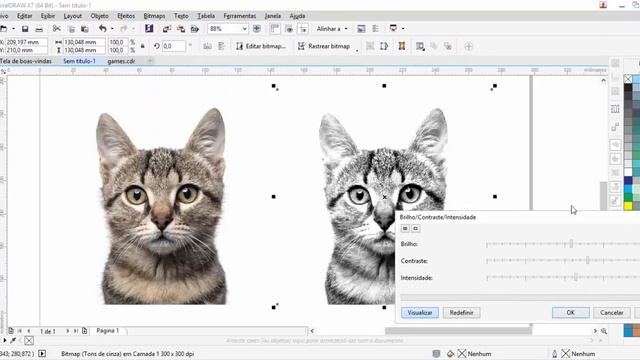Click the zoom magnifier beside horizontal scrollbar
Screen dimensions: 640x360
[604, 331]
